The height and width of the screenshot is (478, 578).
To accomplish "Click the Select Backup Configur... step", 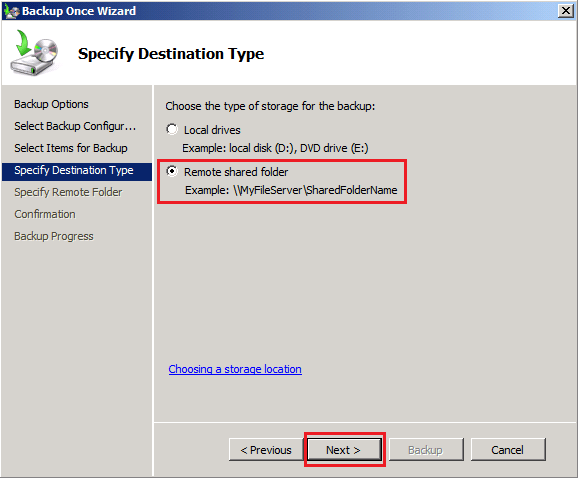I will (75, 126).
